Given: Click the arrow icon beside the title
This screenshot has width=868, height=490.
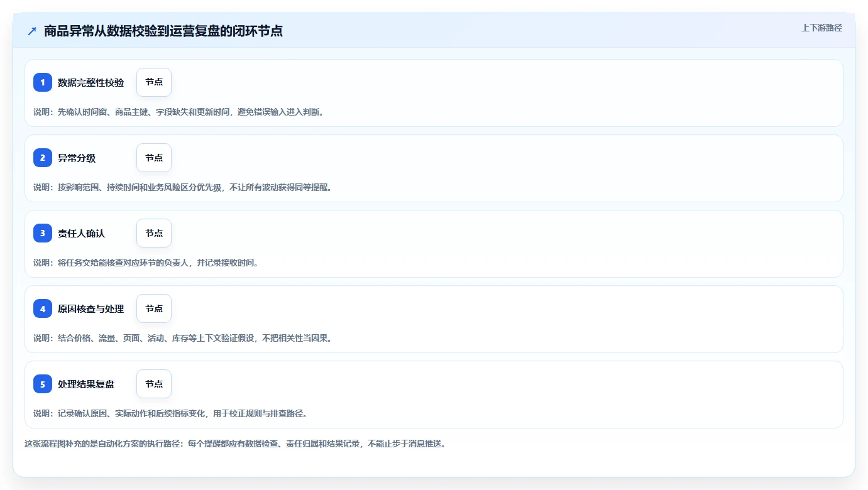Looking at the screenshot, I should click(32, 31).
